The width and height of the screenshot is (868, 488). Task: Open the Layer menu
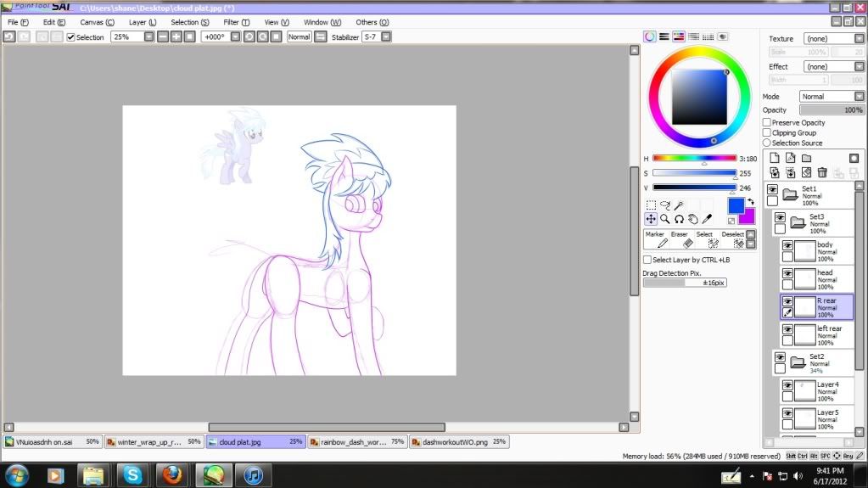pos(143,22)
